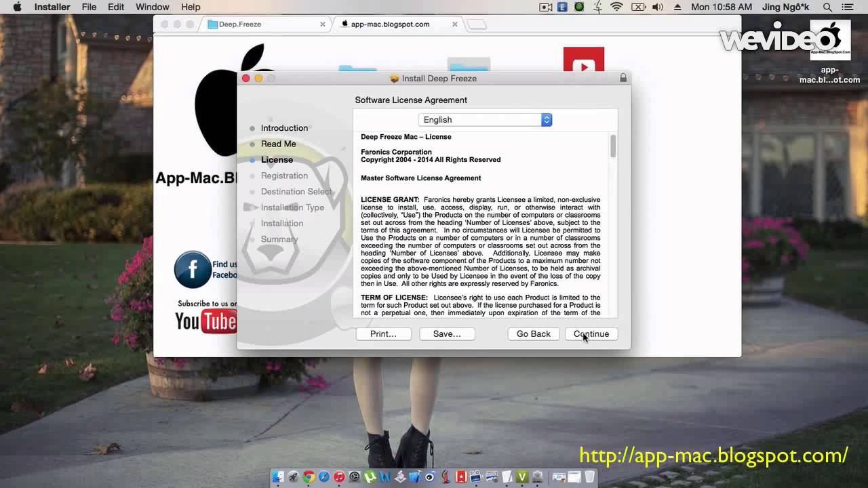Open the Installer menu
868x488 pixels.
(x=52, y=7)
